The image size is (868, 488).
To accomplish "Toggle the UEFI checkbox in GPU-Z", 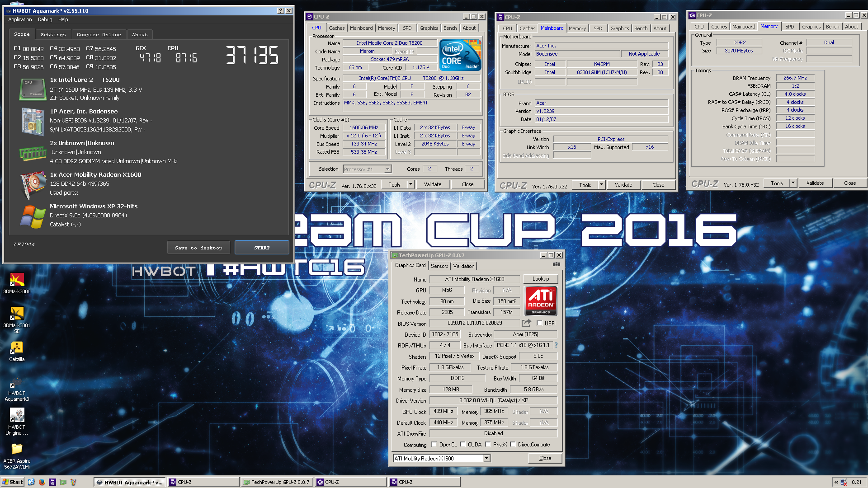I will click(x=539, y=323).
